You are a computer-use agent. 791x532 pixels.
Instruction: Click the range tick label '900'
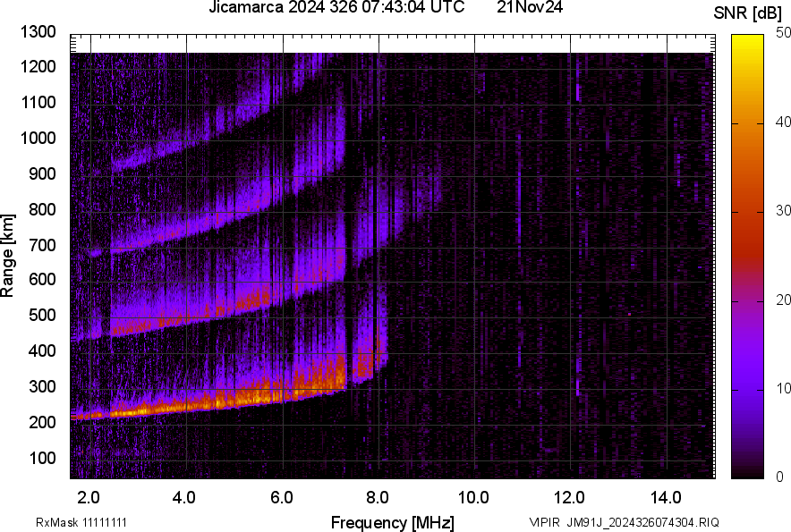point(42,173)
